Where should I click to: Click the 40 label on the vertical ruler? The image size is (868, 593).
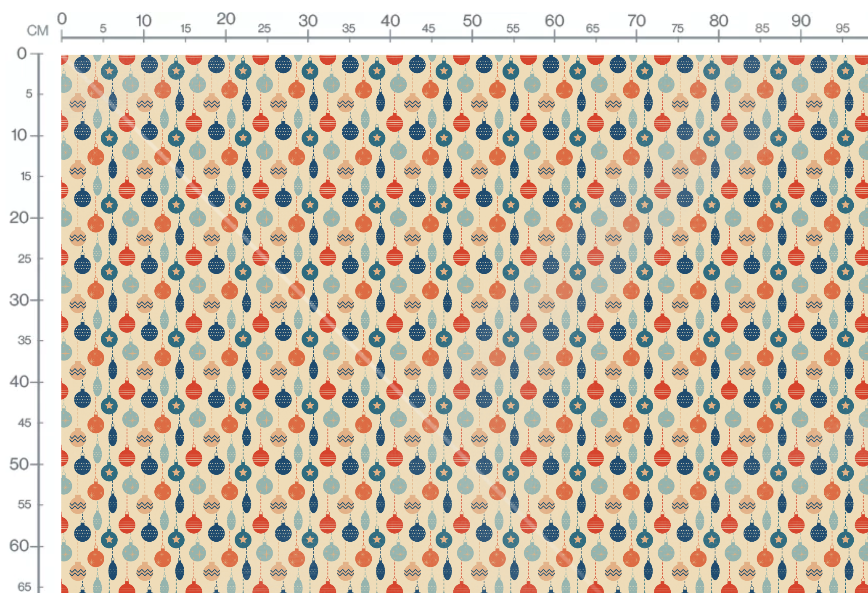tap(19, 382)
